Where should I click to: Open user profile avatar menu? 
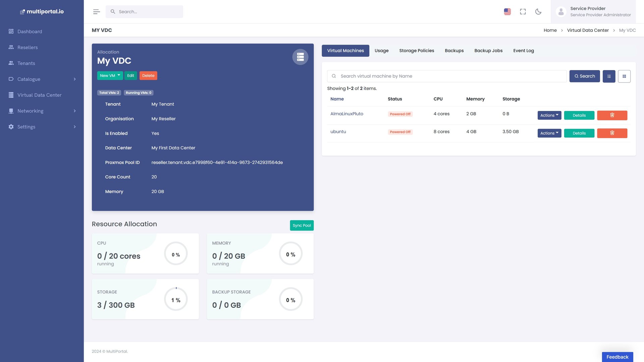(561, 12)
